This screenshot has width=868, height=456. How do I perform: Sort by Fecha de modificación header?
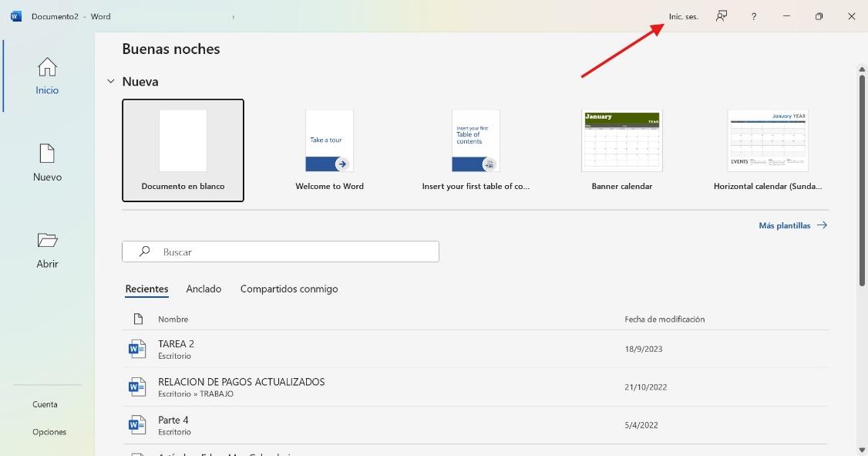coord(664,319)
